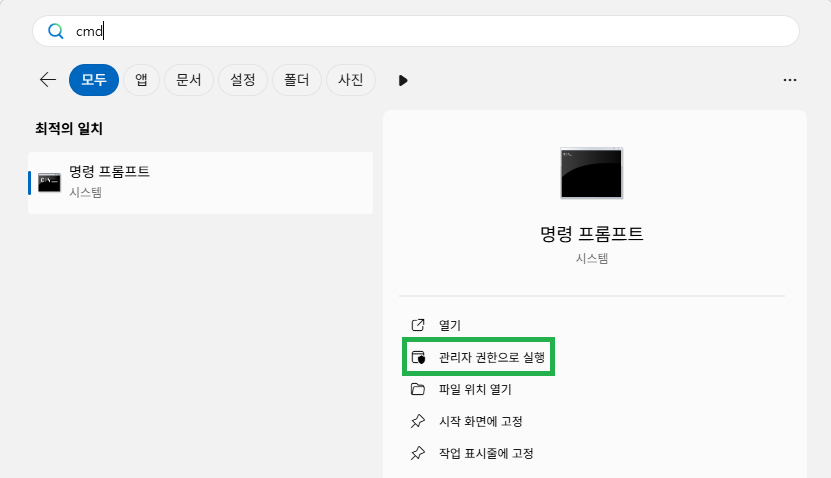This screenshot has height=478, width=831.
Task: Click the pin icon beside 작업 표시줄에 고정
Action: 418,454
